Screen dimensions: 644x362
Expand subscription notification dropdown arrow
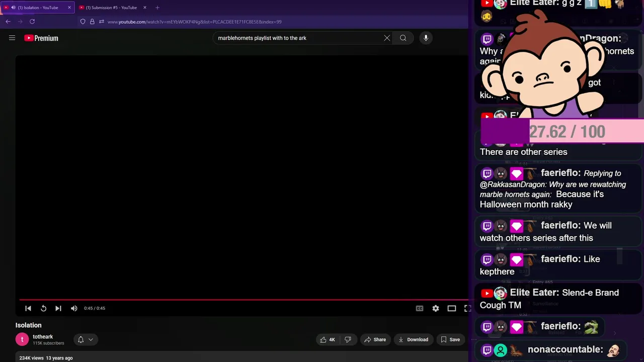coord(91,339)
